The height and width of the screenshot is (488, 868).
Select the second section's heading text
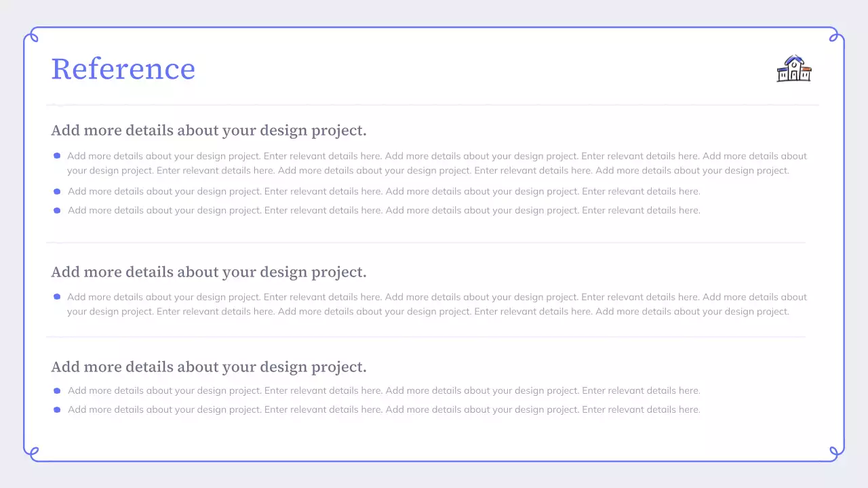coord(209,272)
